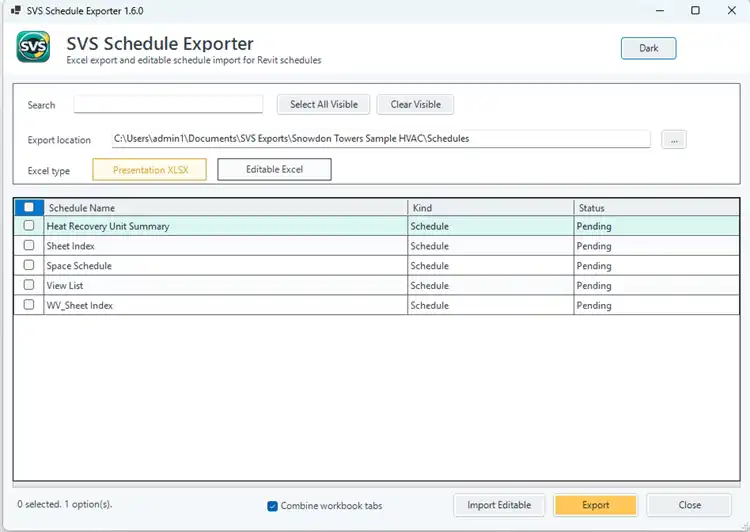Browse for export folder with ellipsis button
Screen dimensions: 750x532
(673, 140)
